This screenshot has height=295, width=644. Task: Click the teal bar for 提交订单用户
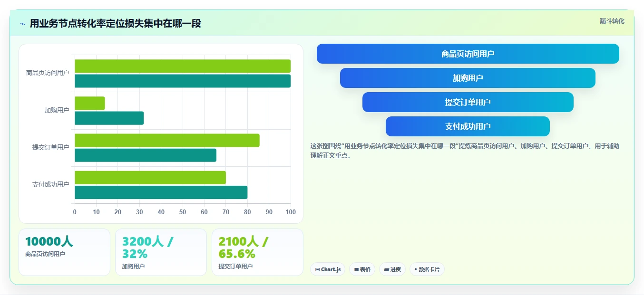click(146, 155)
